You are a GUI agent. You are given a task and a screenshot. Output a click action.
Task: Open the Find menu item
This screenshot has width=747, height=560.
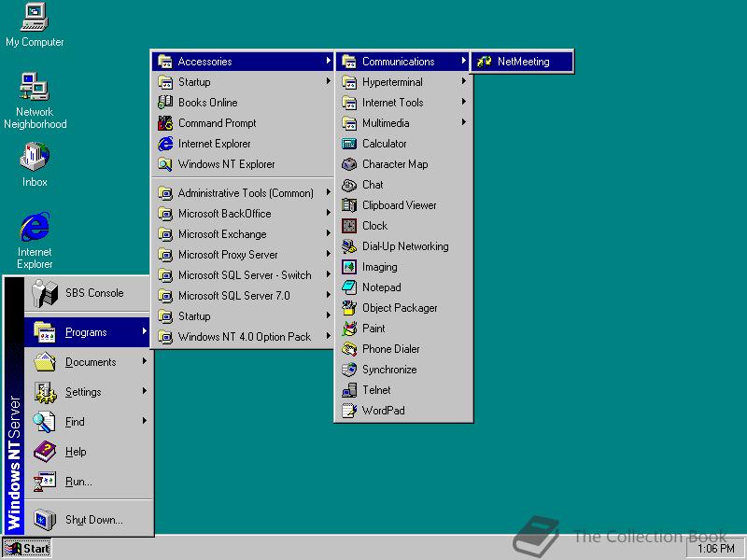click(88, 422)
